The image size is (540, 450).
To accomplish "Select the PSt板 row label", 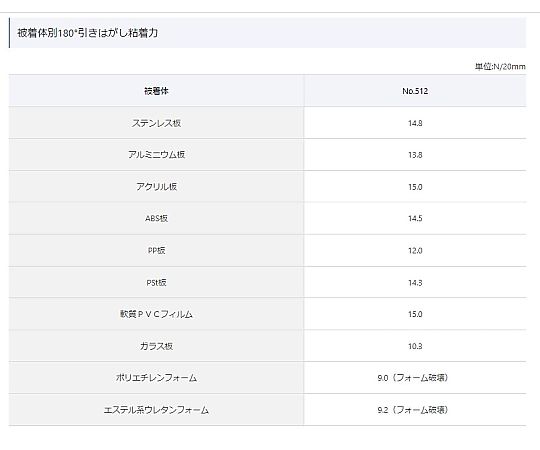I will (x=156, y=282).
